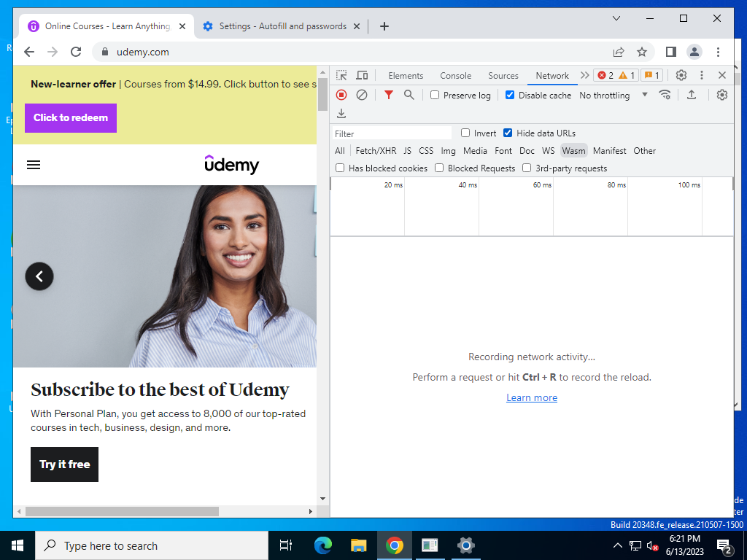Image resolution: width=747 pixels, height=560 pixels.
Task: Filter requests by CSS type
Action: click(x=426, y=150)
